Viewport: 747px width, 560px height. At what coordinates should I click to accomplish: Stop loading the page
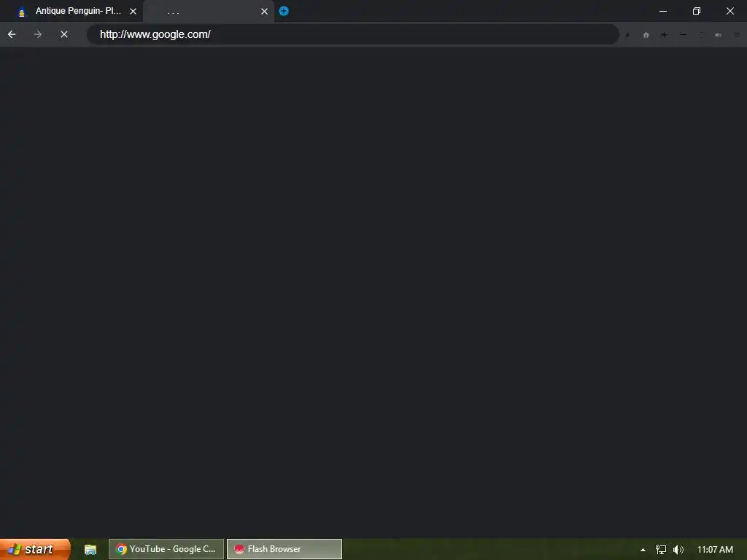64,34
